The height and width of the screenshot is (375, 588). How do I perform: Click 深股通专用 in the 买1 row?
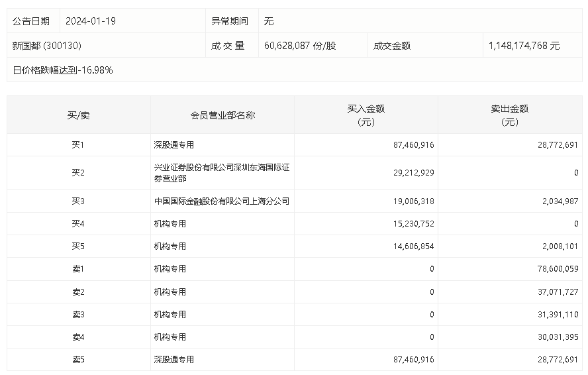(x=174, y=144)
